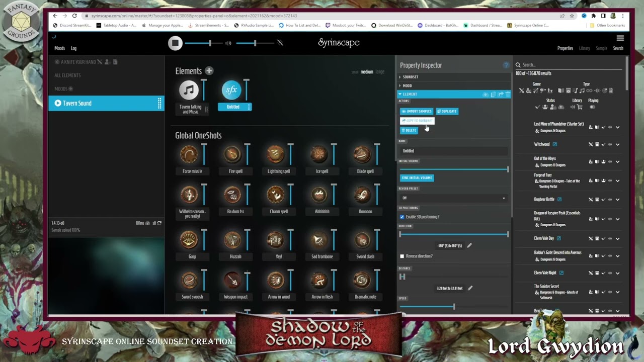This screenshot has width=644, height=362.
Task: Adjust the Speed slider
Action: (454, 306)
